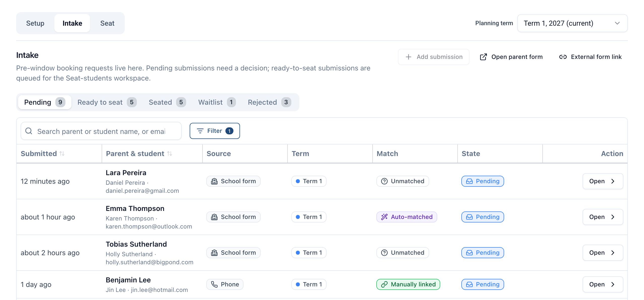Click the inbox icon on Emma Thompson's Pending badge
Screen dimensions: 644x300
469,217
